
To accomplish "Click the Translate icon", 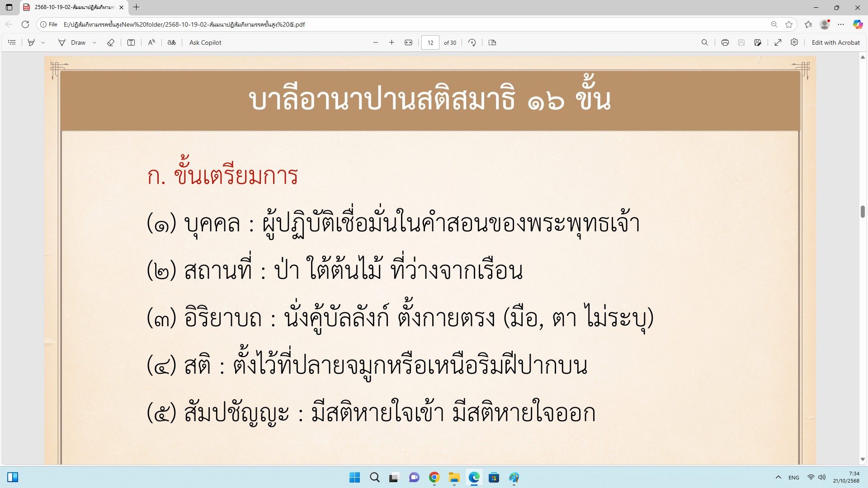I will coord(171,42).
